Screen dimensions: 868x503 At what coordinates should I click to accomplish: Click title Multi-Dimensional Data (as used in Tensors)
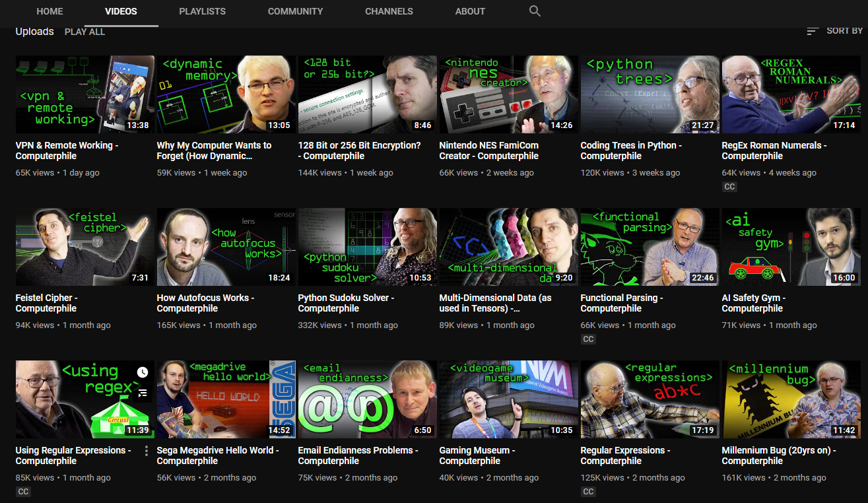click(x=495, y=303)
